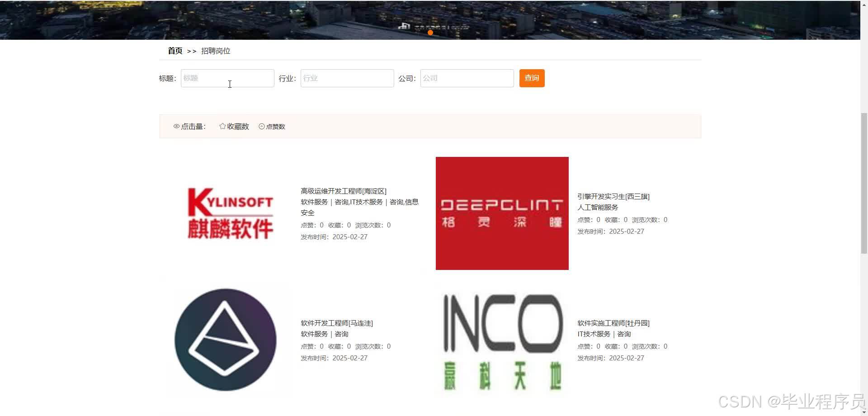Click industry text 软件服务｜咨询,IT技术服务

pyautogui.click(x=342, y=202)
